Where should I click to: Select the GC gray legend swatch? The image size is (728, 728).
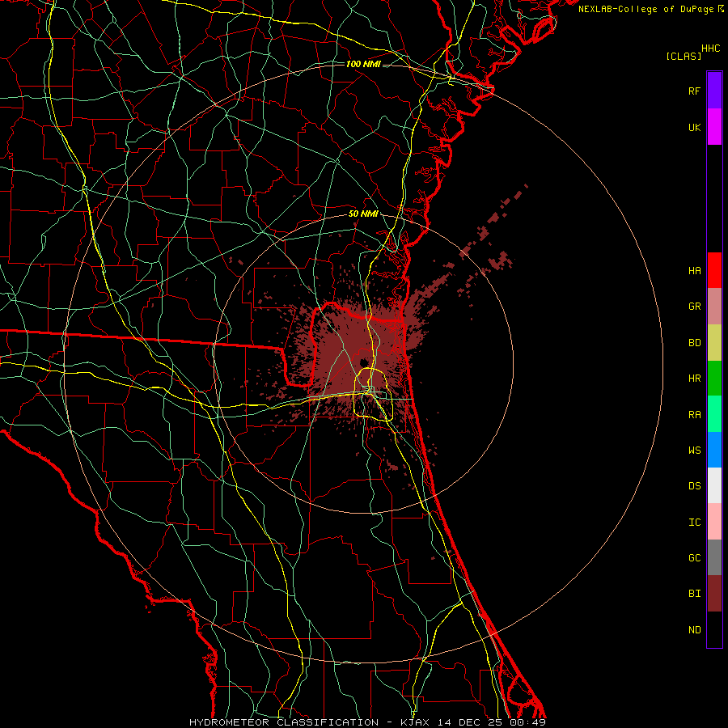pyautogui.click(x=714, y=557)
